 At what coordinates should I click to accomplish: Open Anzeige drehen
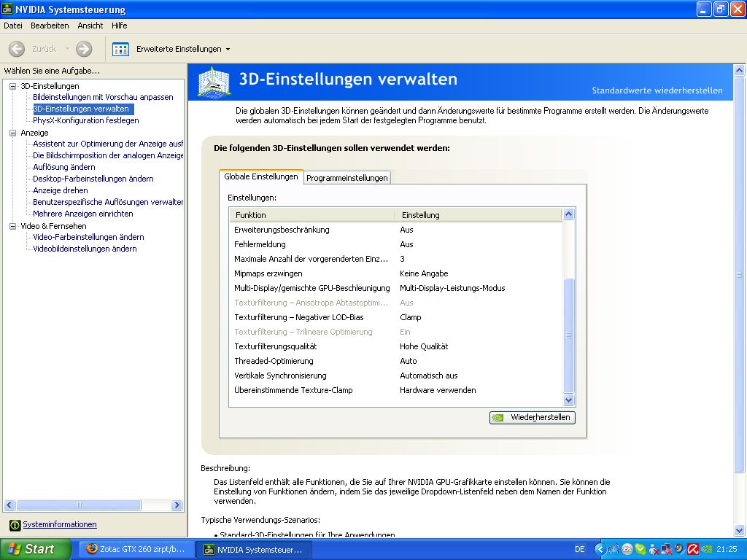pos(60,190)
